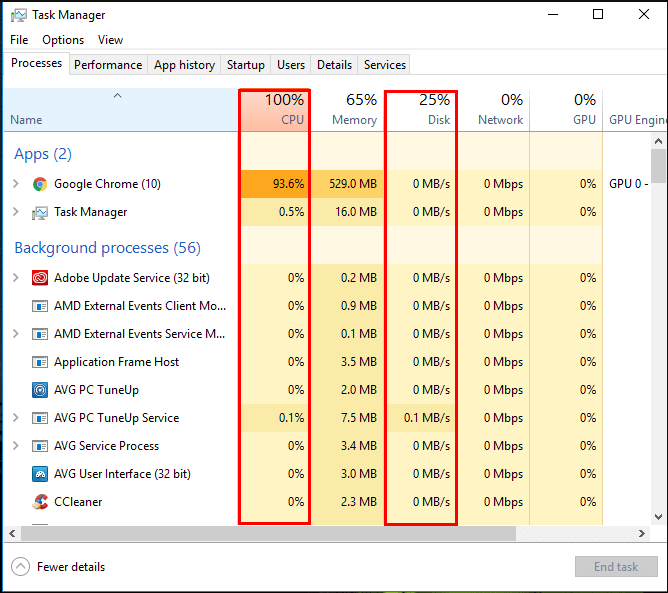Viewport: 668px width, 593px height.
Task: Switch to the Performance tab
Action: 108,65
